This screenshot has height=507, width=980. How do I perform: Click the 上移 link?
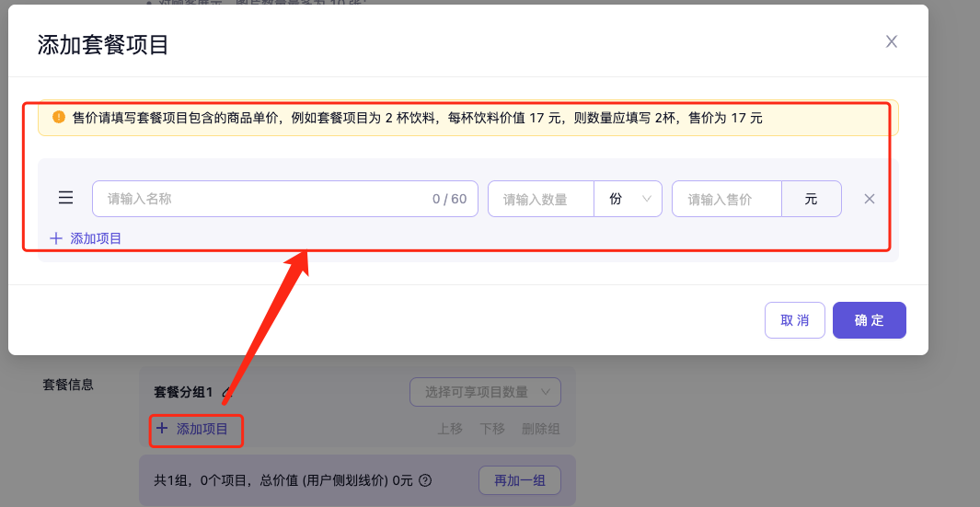point(450,429)
